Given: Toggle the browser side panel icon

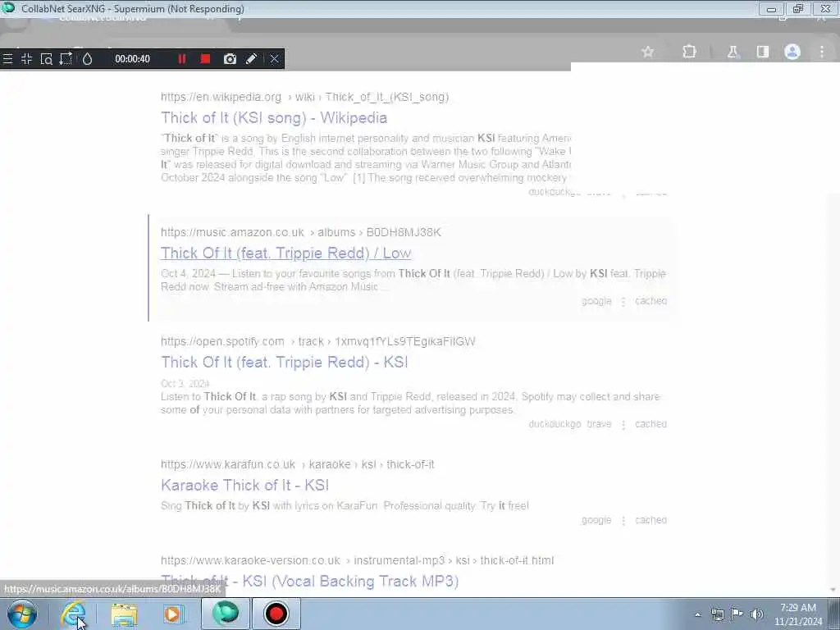Looking at the screenshot, I should click(x=763, y=52).
